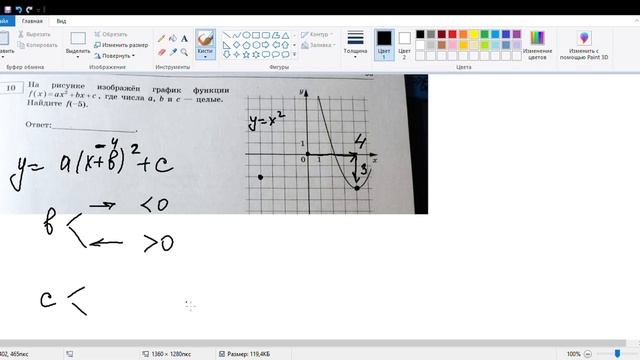Pick the green color swatch
Viewport: 640px width, 360px height.
pos(484,34)
